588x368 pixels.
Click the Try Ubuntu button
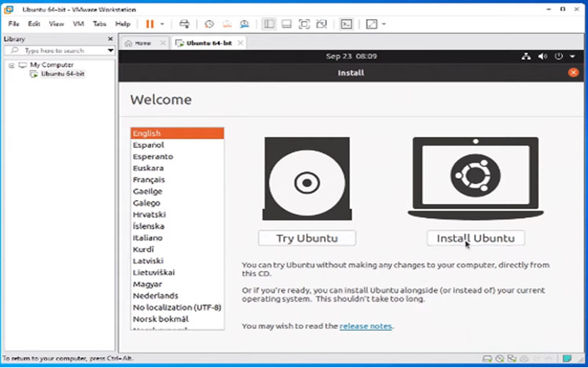307,238
